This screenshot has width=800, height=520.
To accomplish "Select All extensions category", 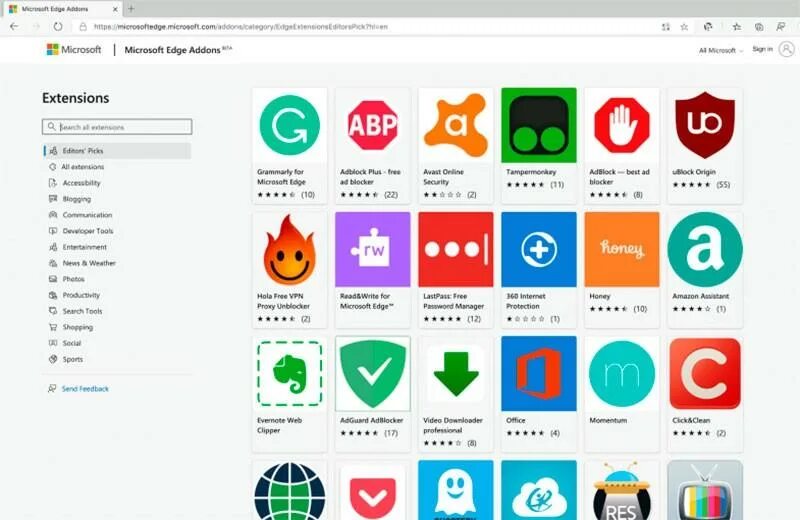I will click(x=83, y=167).
